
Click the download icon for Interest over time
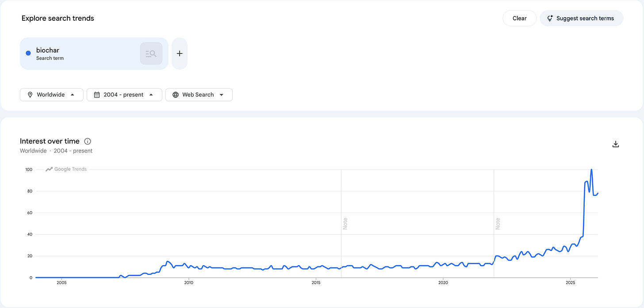(x=615, y=144)
